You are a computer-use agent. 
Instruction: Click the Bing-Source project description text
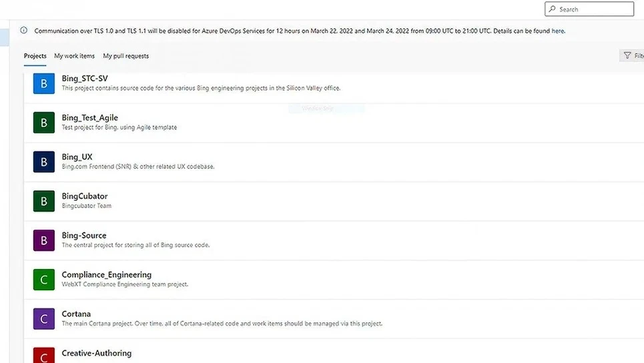pyautogui.click(x=135, y=245)
